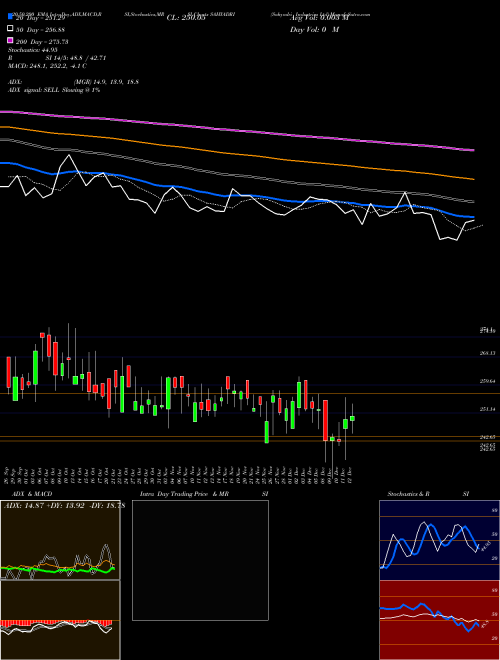
Task: Click the blue 20 Day legend swatch
Action: point(11,17)
